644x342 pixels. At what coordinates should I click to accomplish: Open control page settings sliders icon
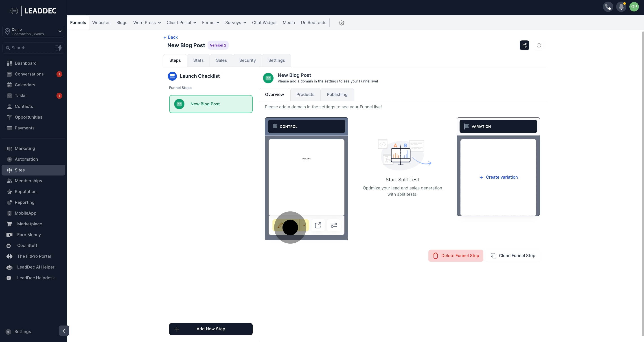click(x=334, y=225)
